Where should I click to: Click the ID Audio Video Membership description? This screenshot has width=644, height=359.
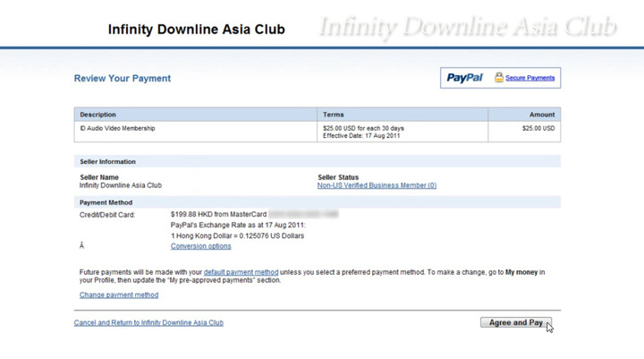[x=117, y=128]
